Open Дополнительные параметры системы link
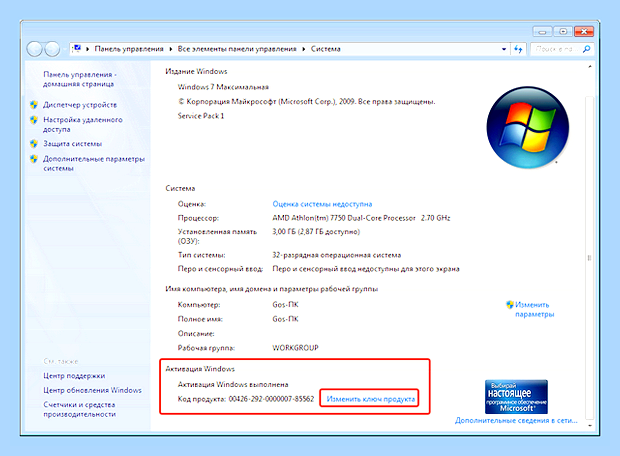The image size is (620, 456). [x=94, y=163]
